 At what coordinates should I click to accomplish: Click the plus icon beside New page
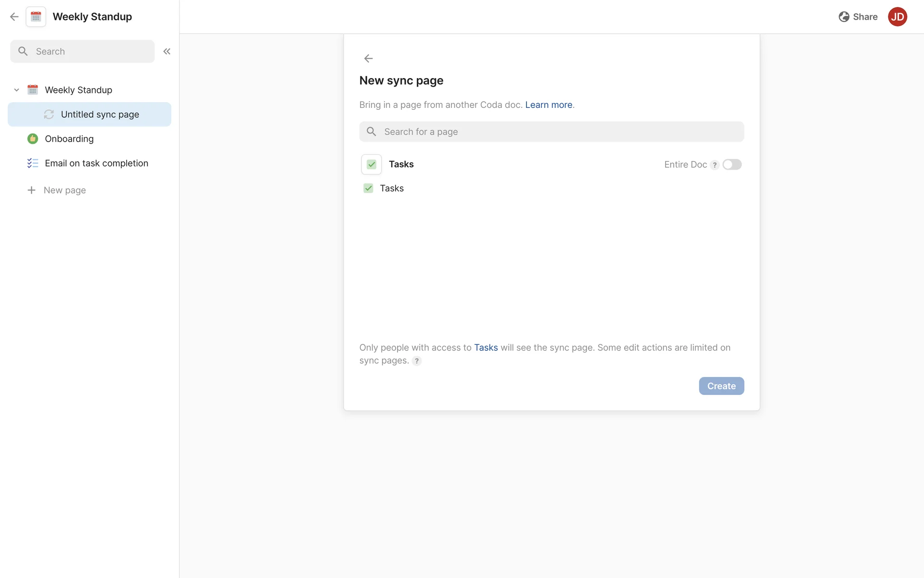tap(31, 190)
